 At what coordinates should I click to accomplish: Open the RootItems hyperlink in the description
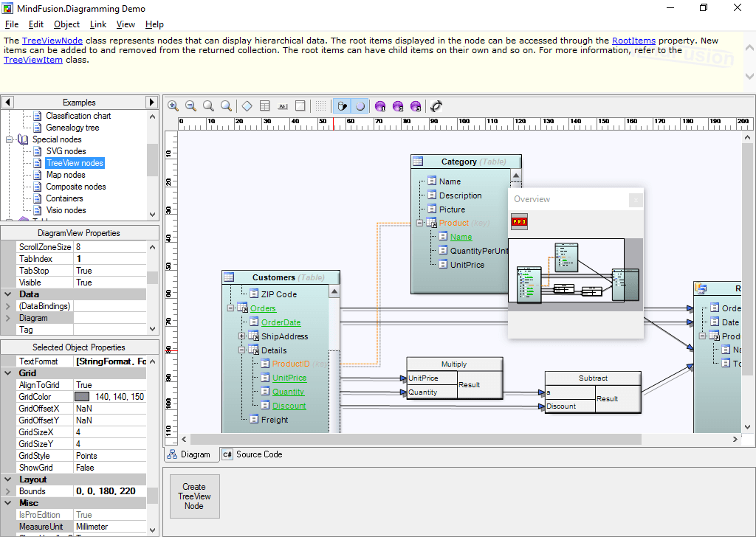[633, 41]
